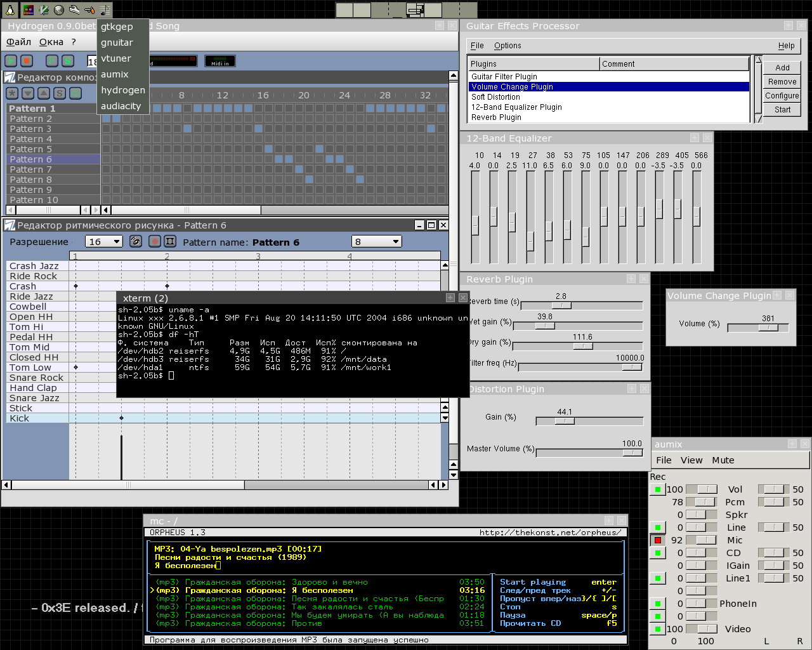Select the Snare Rock instrument row

click(x=37, y=378)
